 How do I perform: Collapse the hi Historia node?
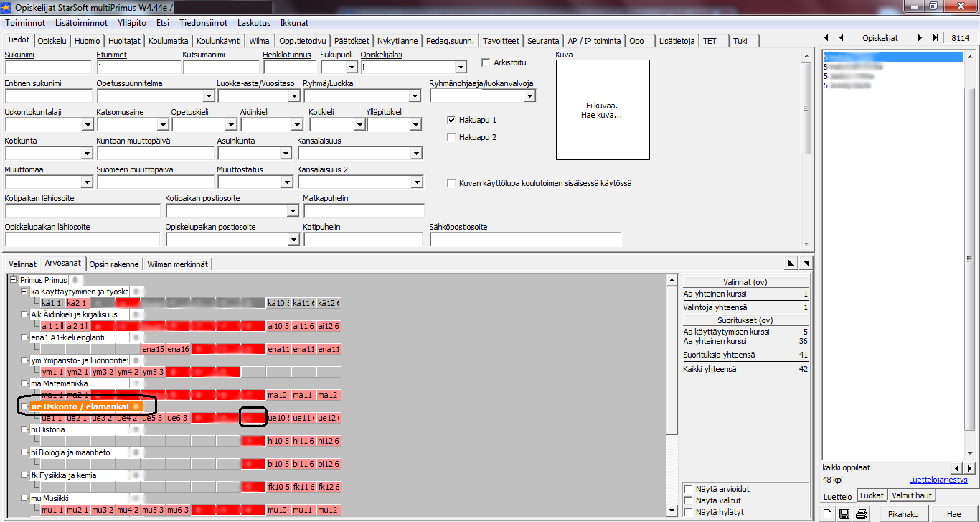(x=25, y=429)
